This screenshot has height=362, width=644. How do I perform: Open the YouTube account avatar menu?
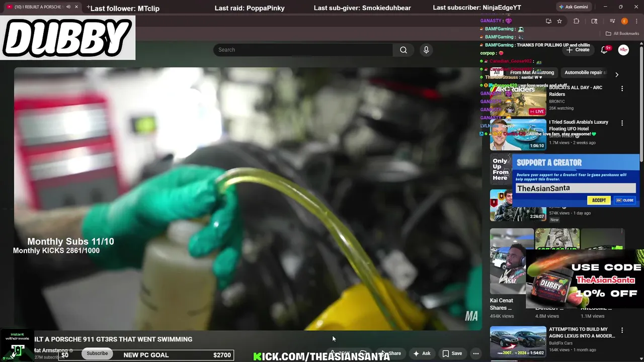coord(623,50)
